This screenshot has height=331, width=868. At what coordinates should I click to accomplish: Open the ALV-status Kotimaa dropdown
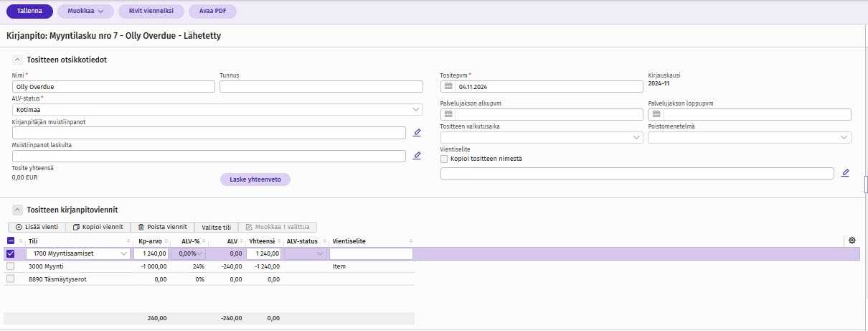(217, 110)
